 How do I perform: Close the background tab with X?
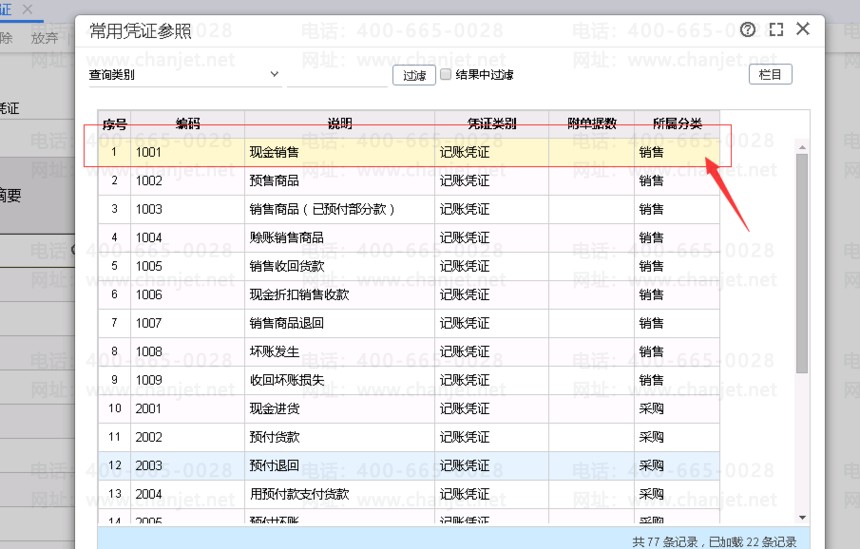coord(27,9)
